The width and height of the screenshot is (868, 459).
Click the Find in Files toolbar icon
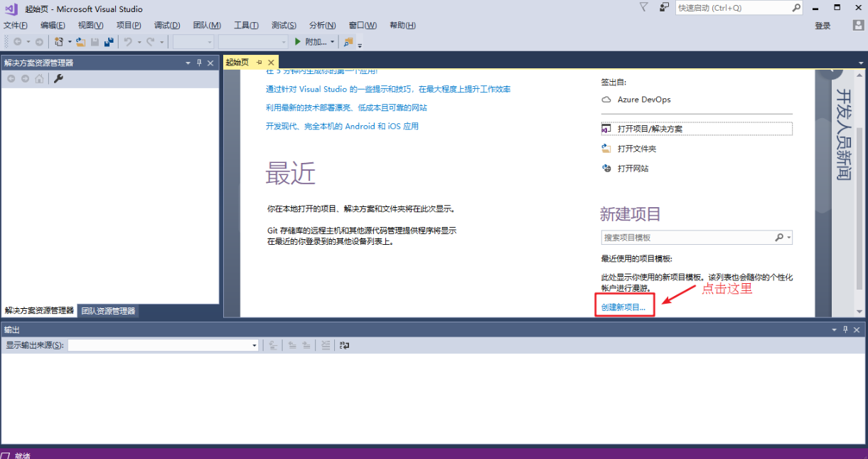(348, 42)
